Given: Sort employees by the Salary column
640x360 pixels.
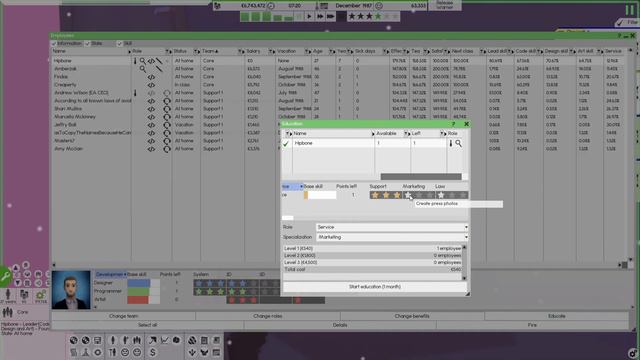Looking at the screenshot, I should click(253, 51).
